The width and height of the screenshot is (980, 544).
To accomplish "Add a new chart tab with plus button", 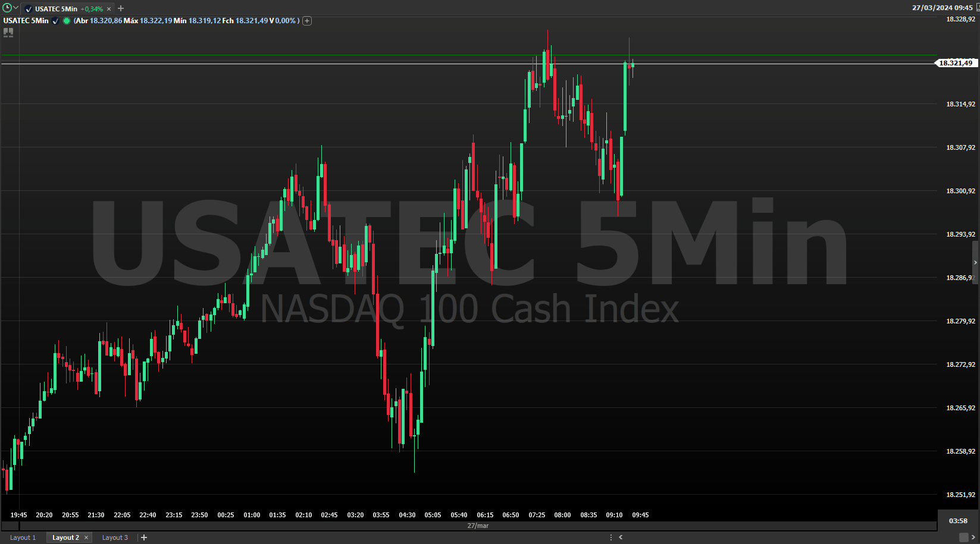I will click(121, 8).
